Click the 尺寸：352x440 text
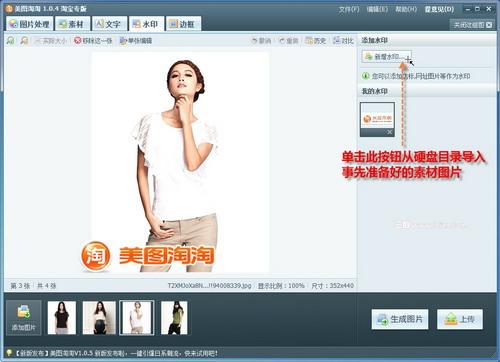 coord(332,286)
